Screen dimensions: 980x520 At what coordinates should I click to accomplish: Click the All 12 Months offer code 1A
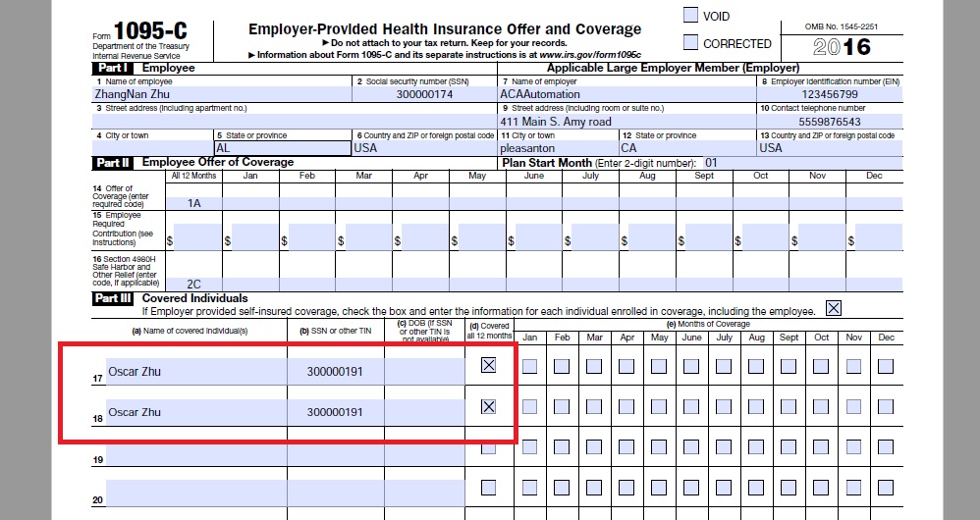point(193,203)
